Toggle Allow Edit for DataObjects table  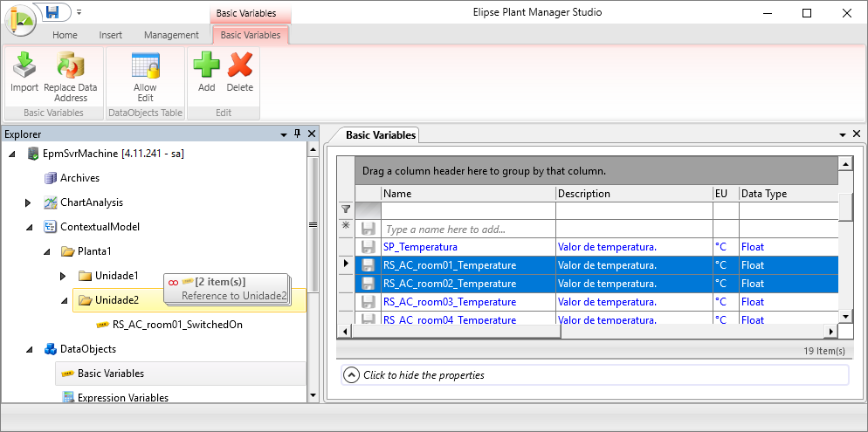coord(145,67)
